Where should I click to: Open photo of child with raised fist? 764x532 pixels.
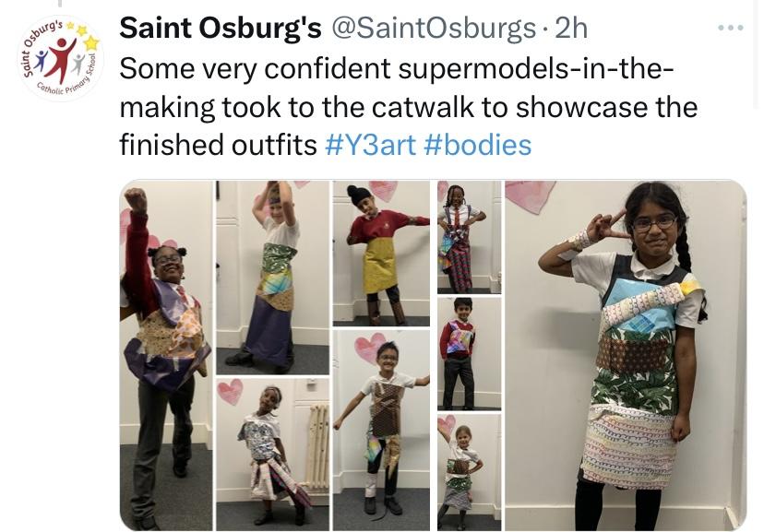(166, 355)
